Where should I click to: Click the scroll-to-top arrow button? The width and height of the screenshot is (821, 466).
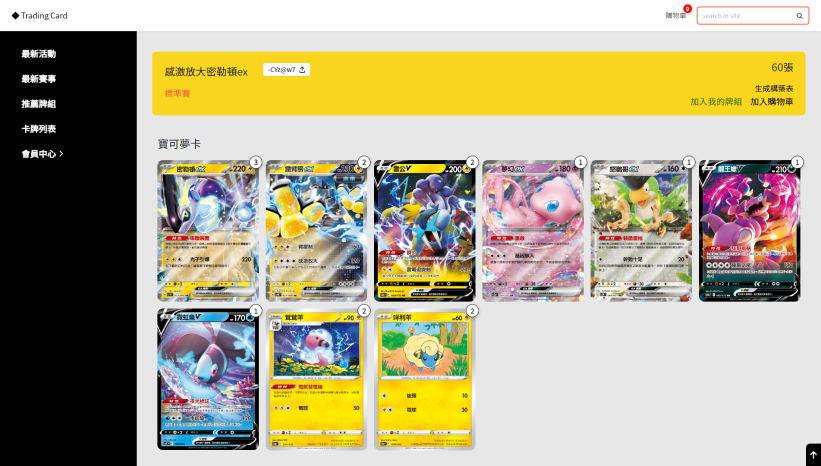[813, 455]
